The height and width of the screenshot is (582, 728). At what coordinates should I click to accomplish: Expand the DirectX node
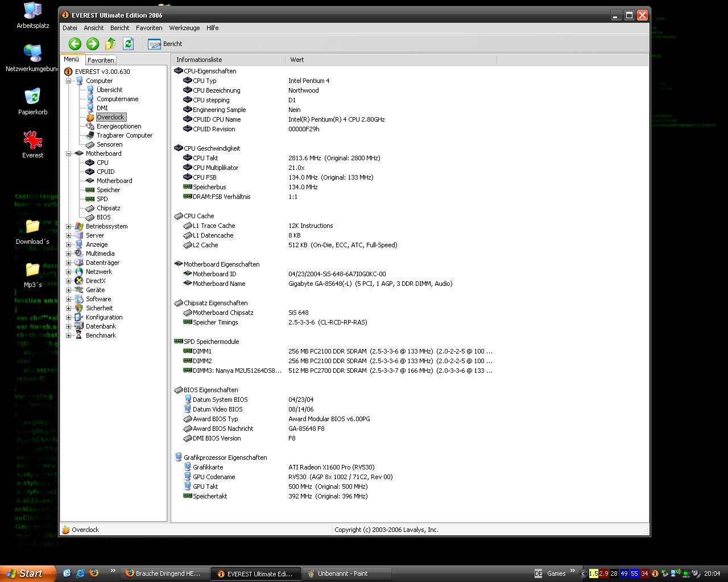point(69,281)
